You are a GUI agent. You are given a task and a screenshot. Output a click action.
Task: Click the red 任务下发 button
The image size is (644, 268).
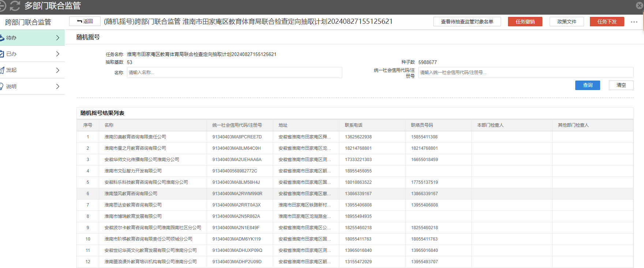click(607, 22)
